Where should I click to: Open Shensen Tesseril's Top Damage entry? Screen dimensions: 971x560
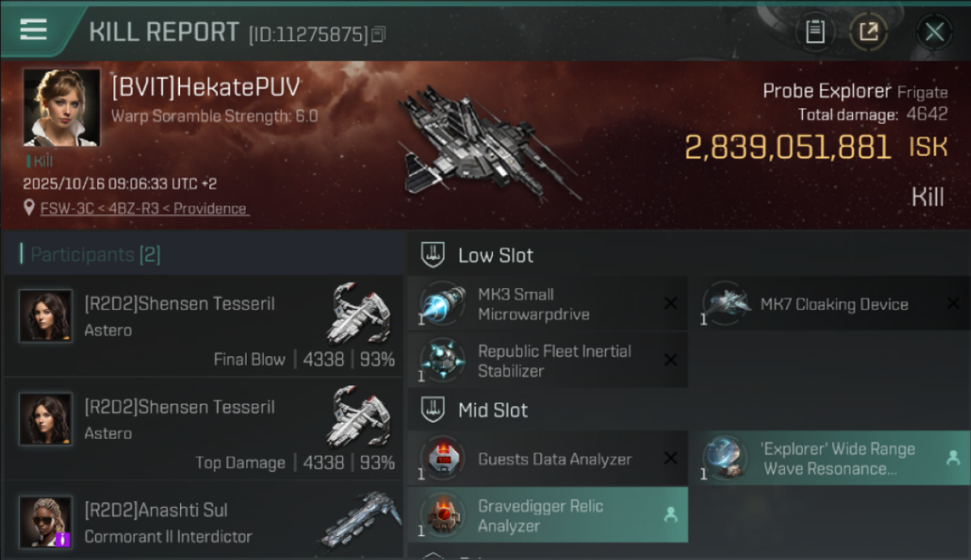pyautogui.click(x=203, y=429)
